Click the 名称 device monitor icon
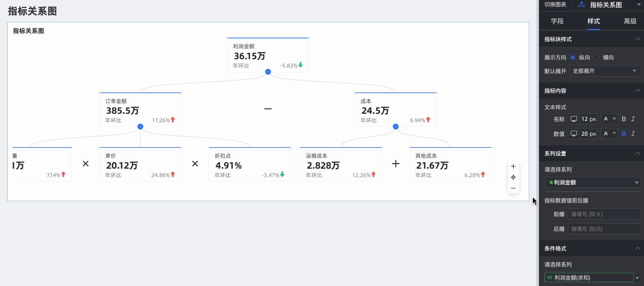This screenshot has width=644, height=286. (x=574, y=119)
